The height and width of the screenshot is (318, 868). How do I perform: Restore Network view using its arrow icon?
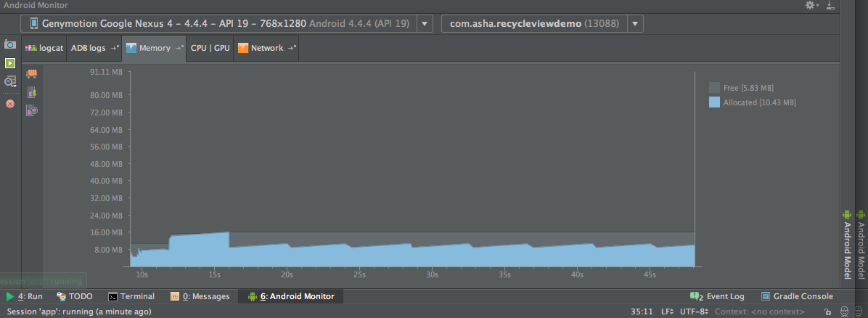pos(292,48)
